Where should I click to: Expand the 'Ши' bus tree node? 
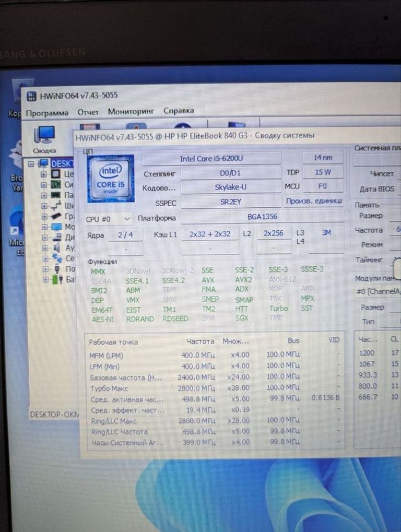click(44, 206)
